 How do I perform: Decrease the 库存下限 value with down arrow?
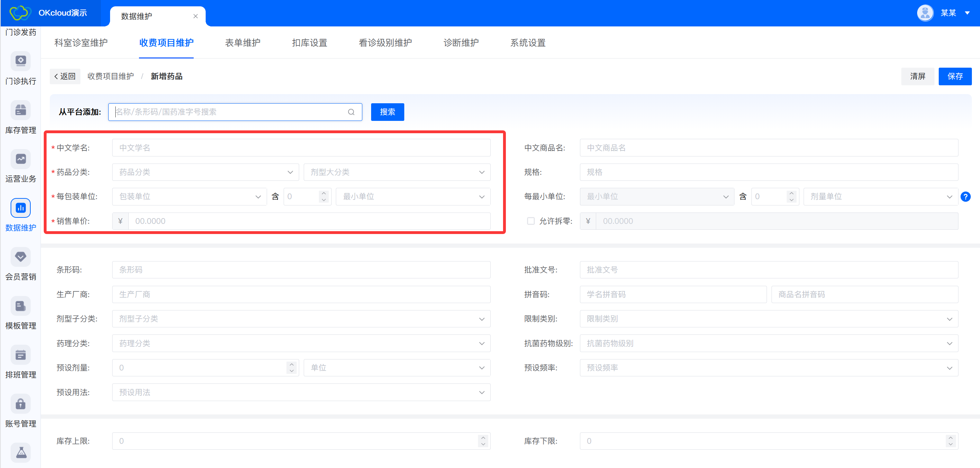(x=950, y=444)
